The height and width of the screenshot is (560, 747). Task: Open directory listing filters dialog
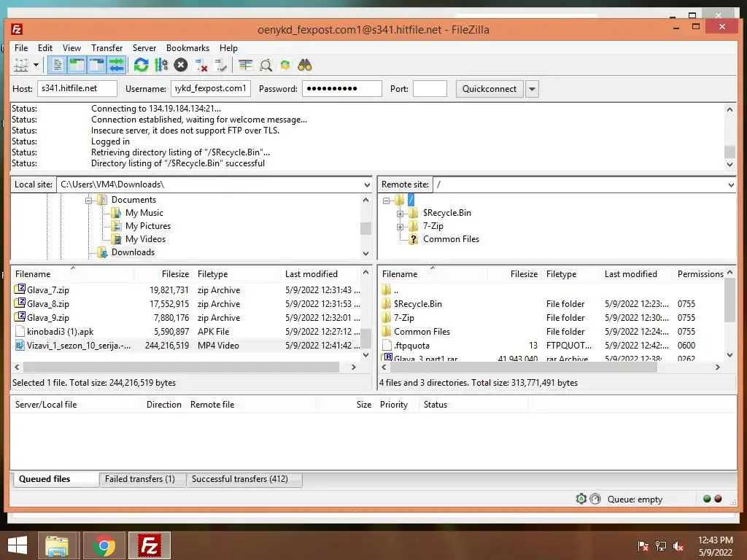245,65
